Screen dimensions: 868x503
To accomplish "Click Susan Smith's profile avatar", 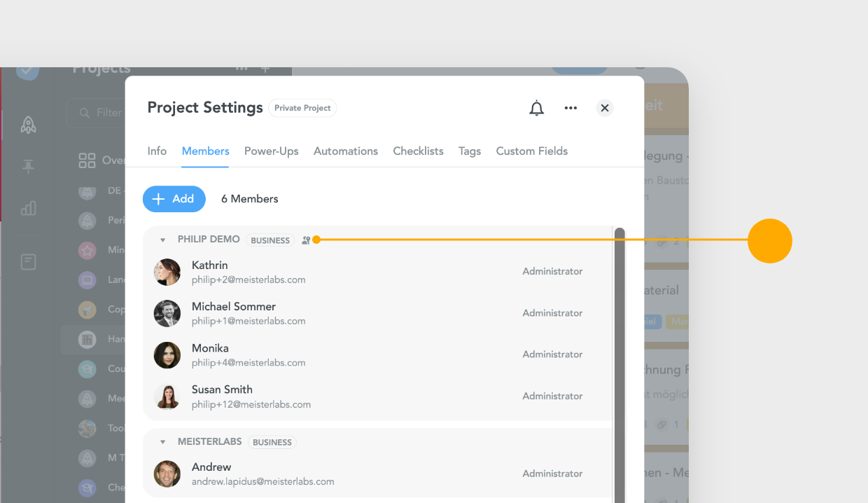I will tap(167, 397).
